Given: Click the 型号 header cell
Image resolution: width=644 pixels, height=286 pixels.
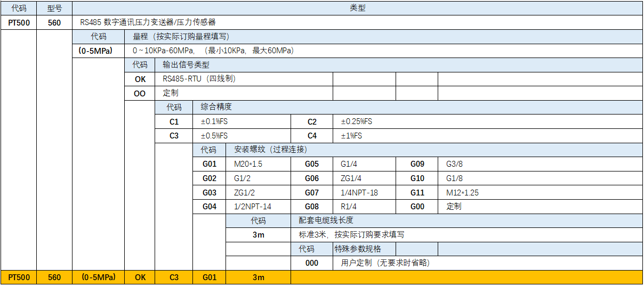Looking at the screenshot, I should pos(54,8).
